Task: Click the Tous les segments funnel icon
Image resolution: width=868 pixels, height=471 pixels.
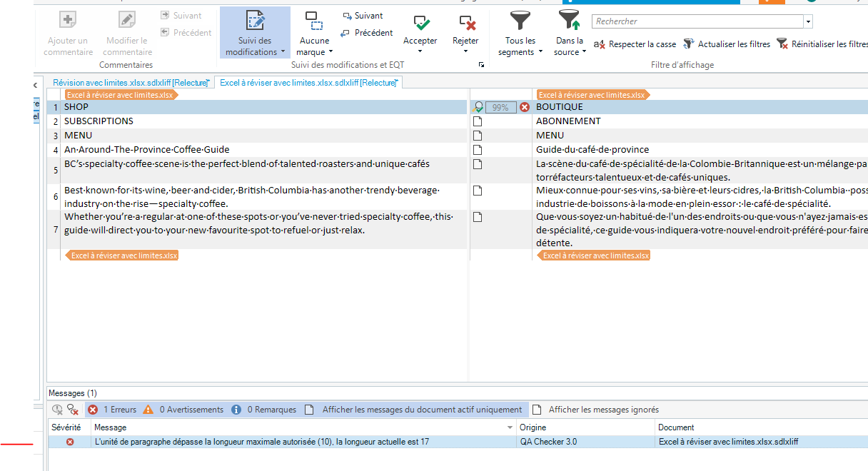Action: point(520,20)
